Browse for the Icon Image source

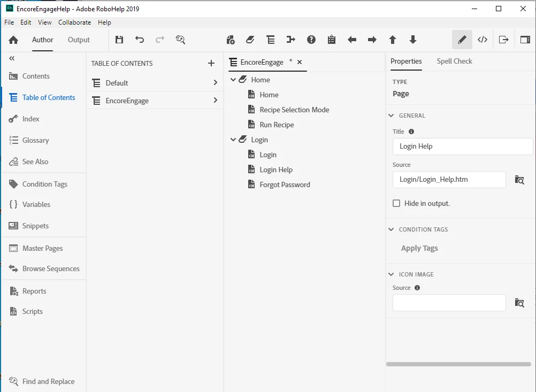[519, 303]
